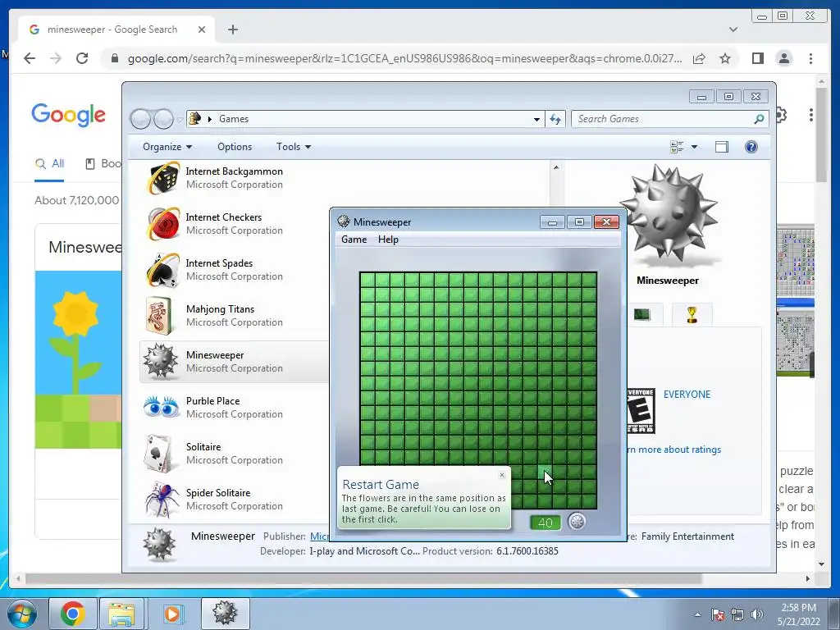
Task: Close the Restart Game tooltip
Action: [502, 475]
